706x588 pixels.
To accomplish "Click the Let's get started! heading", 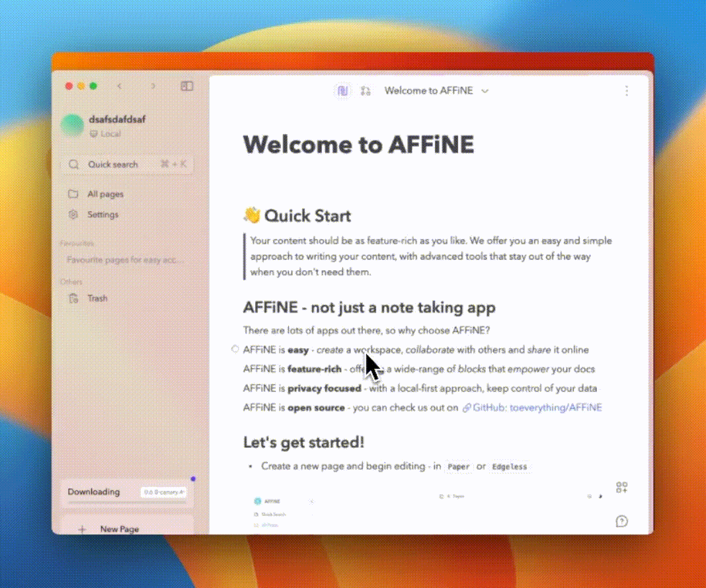I will point(304,442).
